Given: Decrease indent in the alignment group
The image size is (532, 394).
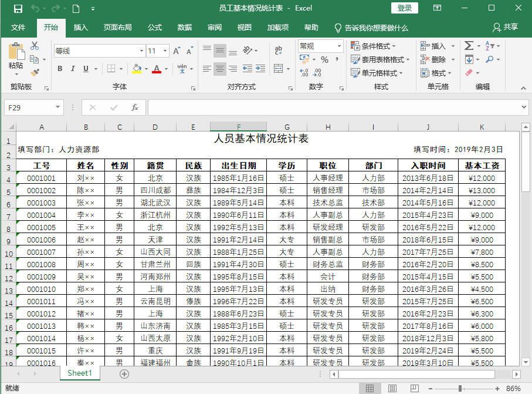Looking at the screenshot, I should click(x=248, y=69).
